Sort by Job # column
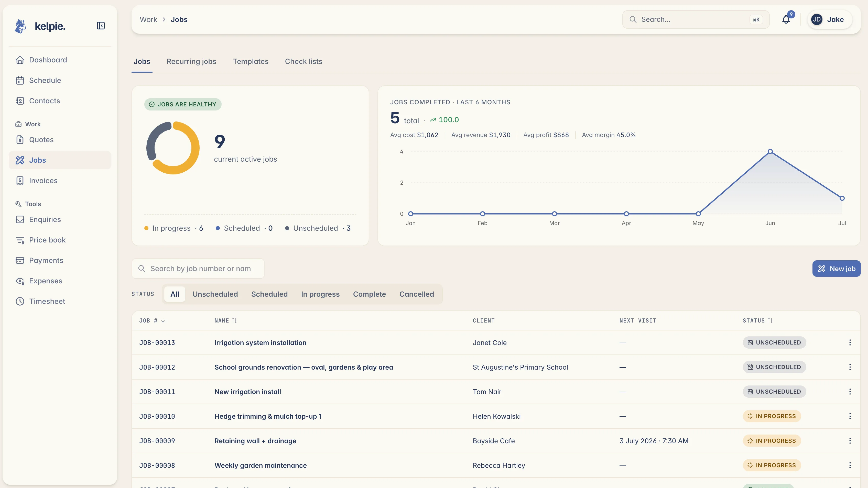This screenshot has height=488, width=868. [152, 321]
